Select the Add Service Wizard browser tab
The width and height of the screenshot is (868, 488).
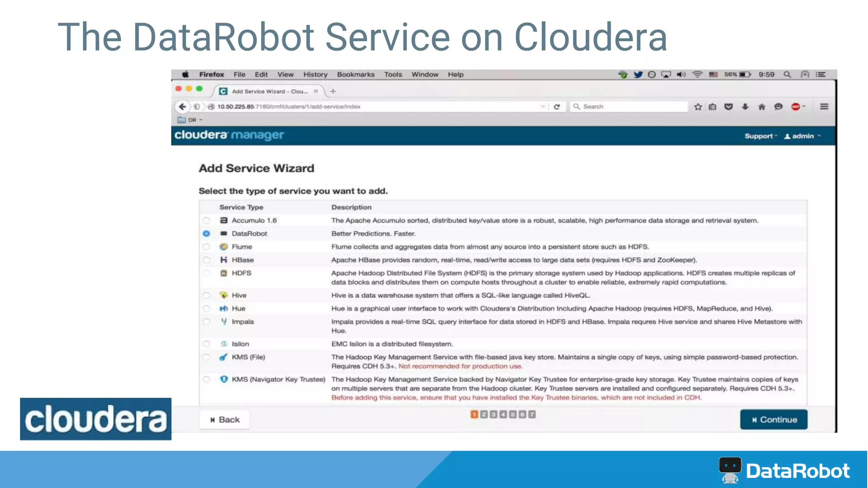click(269, 91)
